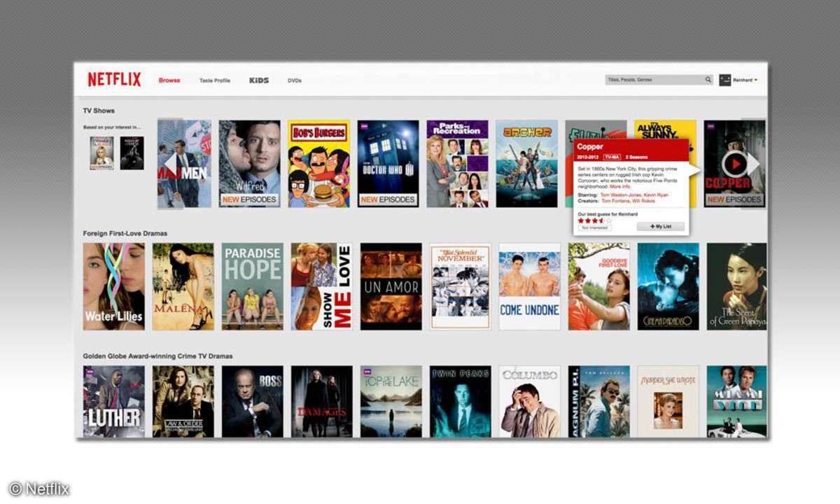Viewport: 840px width, 504px height.
Task: Open the Boss poster
Action: [x=253, y=401]
